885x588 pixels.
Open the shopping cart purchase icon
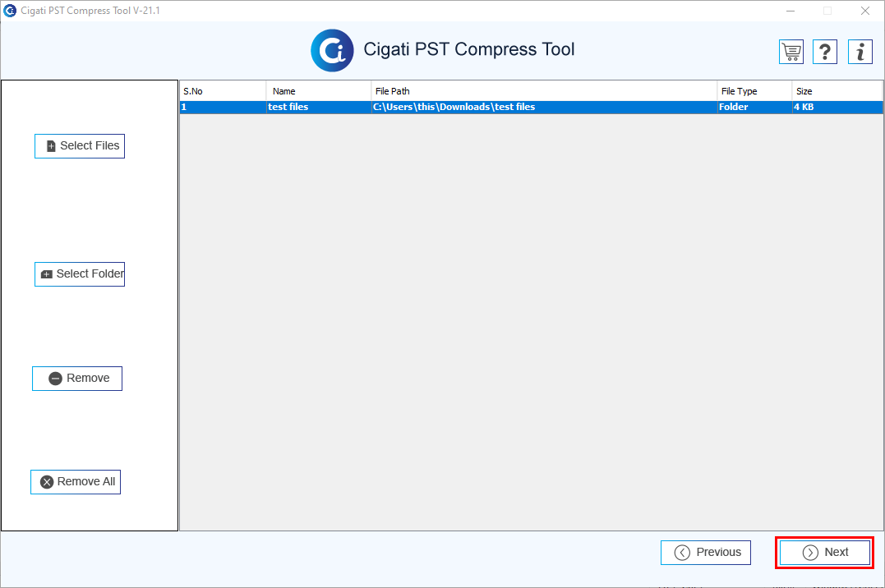[791, 52]
